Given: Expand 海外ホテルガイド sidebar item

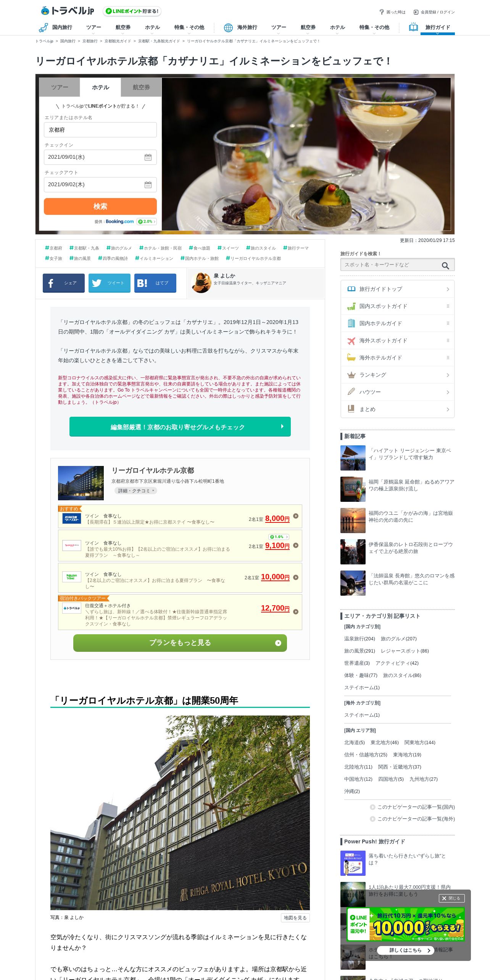Looking at the screenshot, I should click(398, 358).
